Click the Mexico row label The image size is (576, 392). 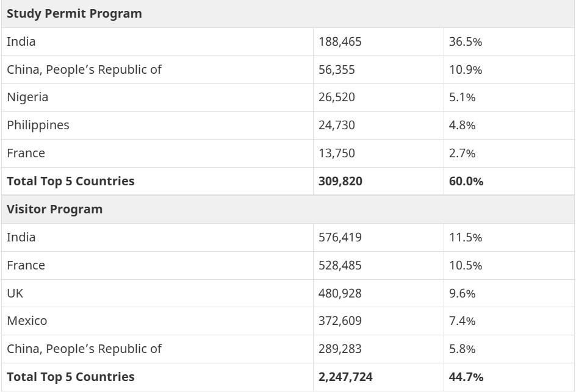click(27, 321)
